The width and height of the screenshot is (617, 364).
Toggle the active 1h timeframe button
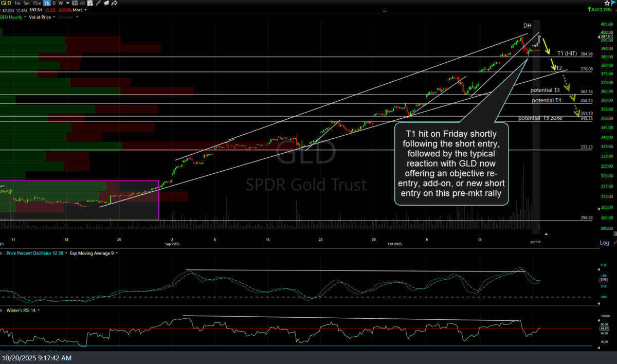coord(47,3)
